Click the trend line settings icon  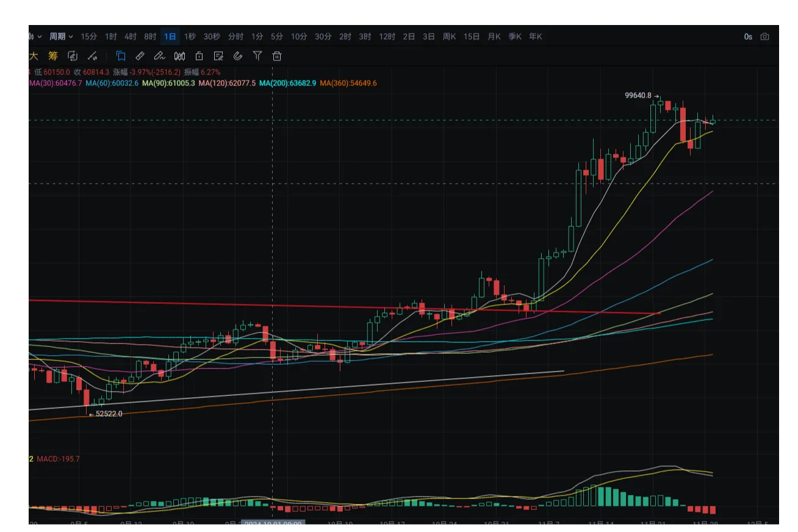pyautogui.click(x=92, y=56)
